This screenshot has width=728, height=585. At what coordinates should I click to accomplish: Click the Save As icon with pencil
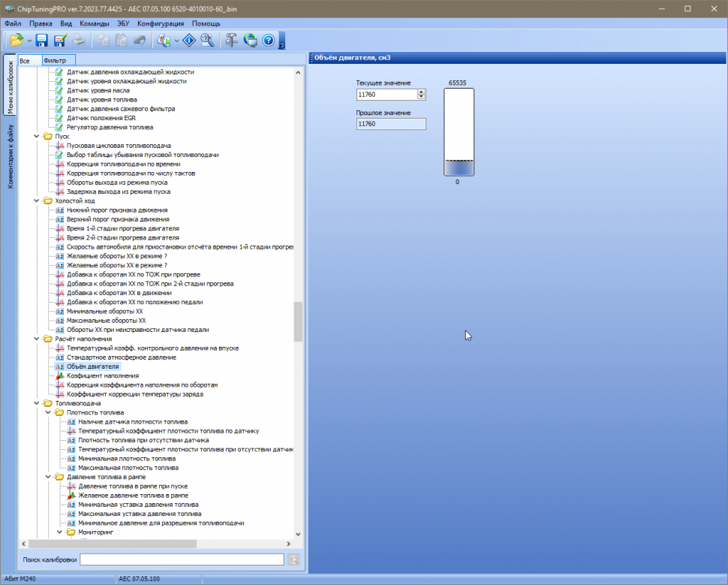tap(60, 41)
